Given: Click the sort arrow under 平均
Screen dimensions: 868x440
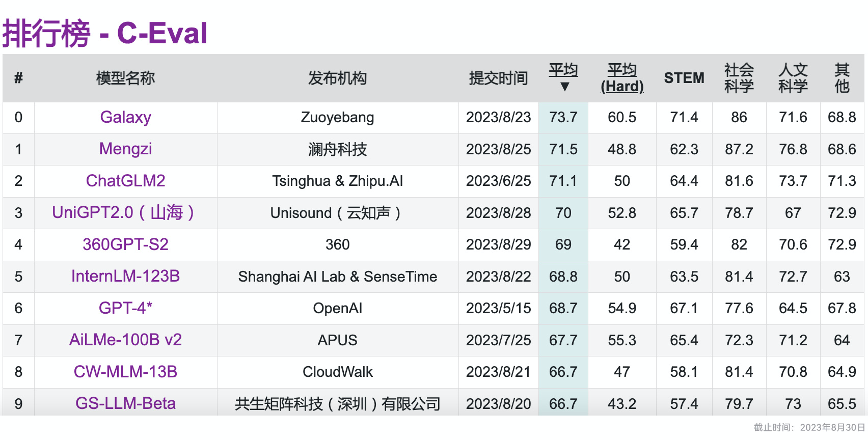Looking at the screenshot, I should tap(564, 87).
